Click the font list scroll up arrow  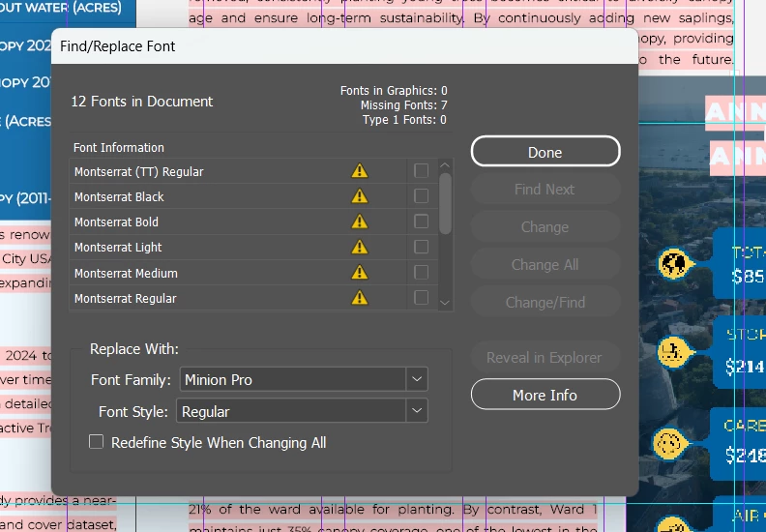(445, 165)
